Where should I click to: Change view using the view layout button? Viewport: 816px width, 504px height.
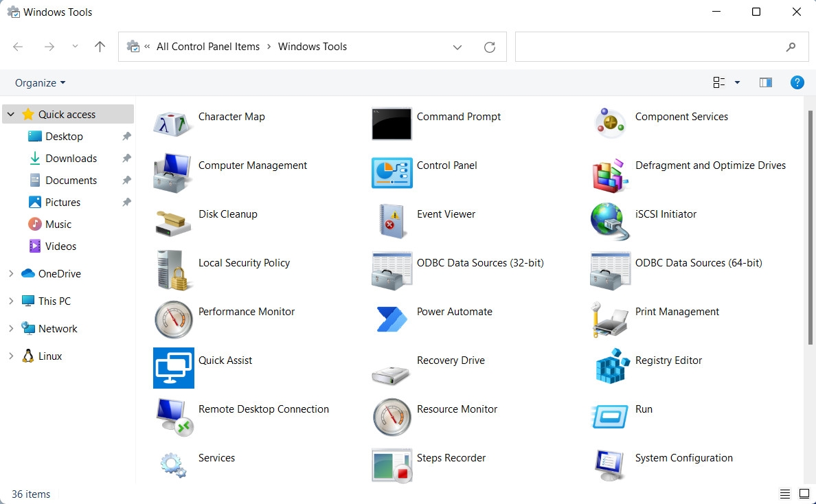(x=719, y=82)
